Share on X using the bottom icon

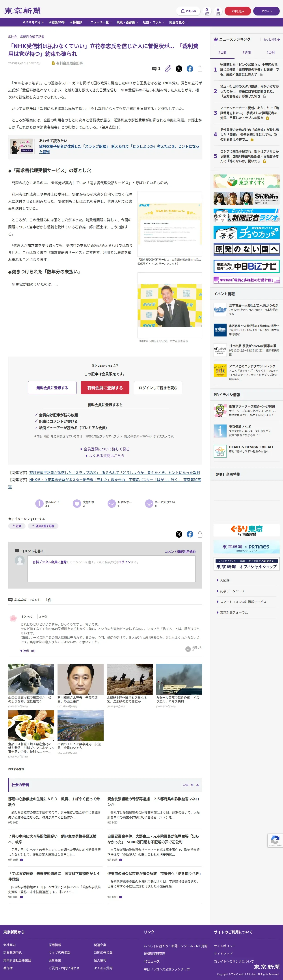click(x=179, y=534)
